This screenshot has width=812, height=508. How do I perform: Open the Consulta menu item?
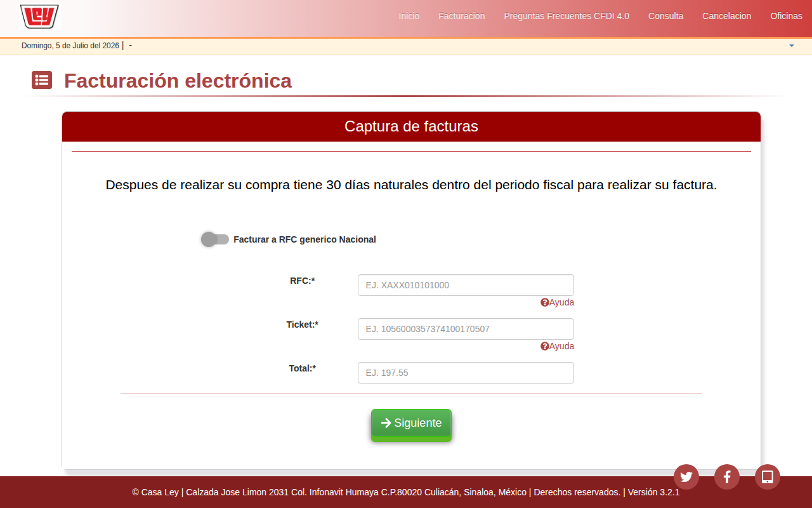[666, 16]
